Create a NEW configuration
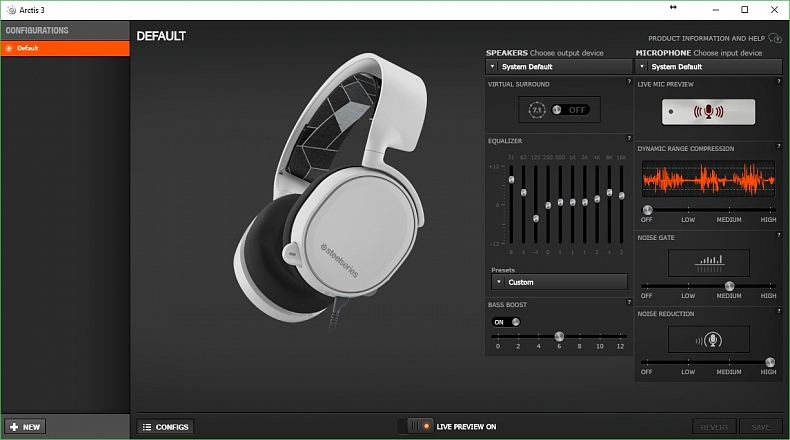Screen dimensions: 790x440 [x=25, y=427]
